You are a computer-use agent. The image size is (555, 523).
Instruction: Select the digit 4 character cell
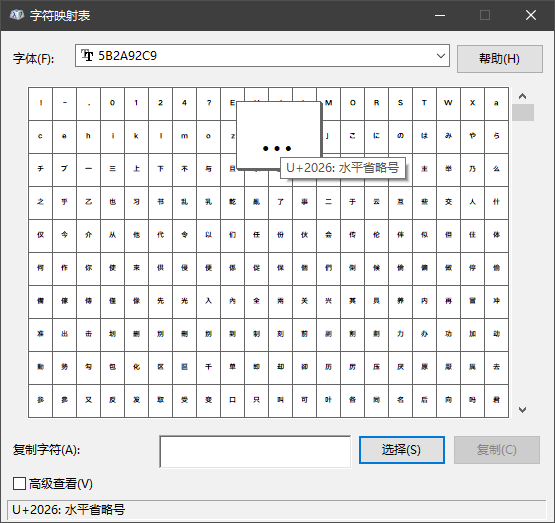[x=184, y=104]
